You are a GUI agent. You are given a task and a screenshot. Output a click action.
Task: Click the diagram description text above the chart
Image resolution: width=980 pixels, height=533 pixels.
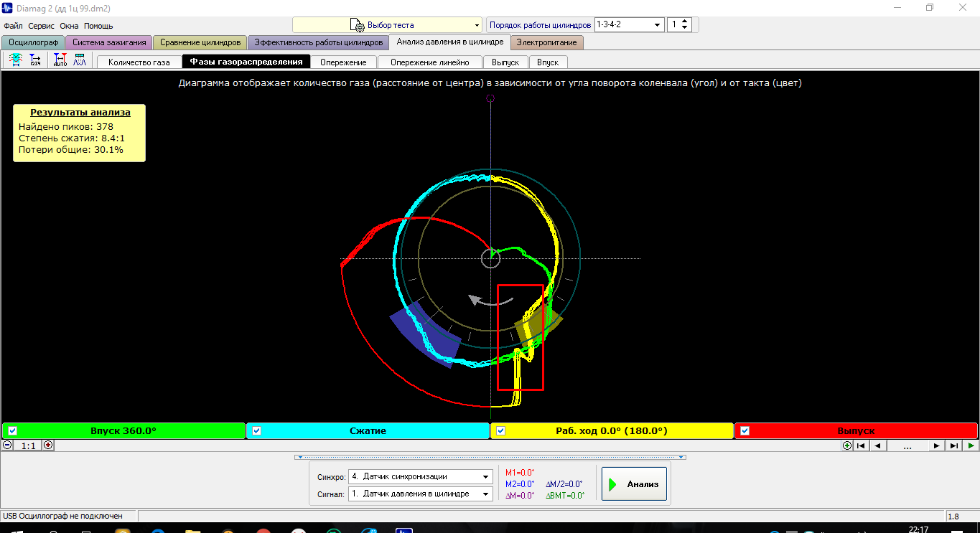(x=490, y=83)
